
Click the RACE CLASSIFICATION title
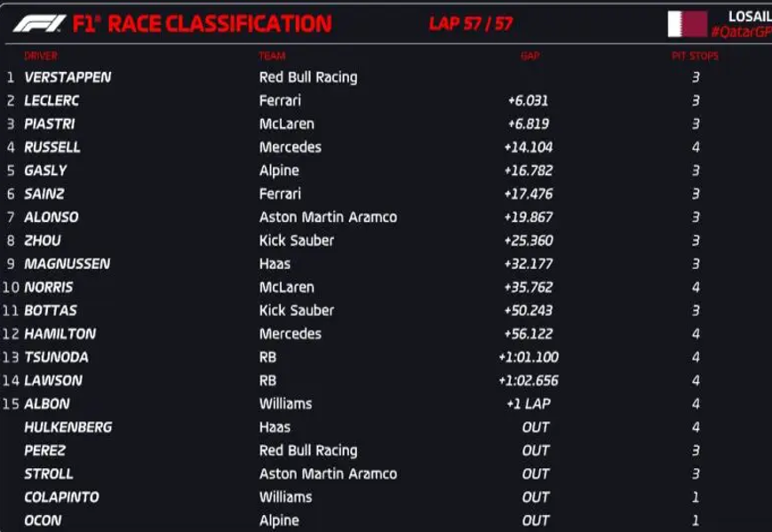click(219, 24)
